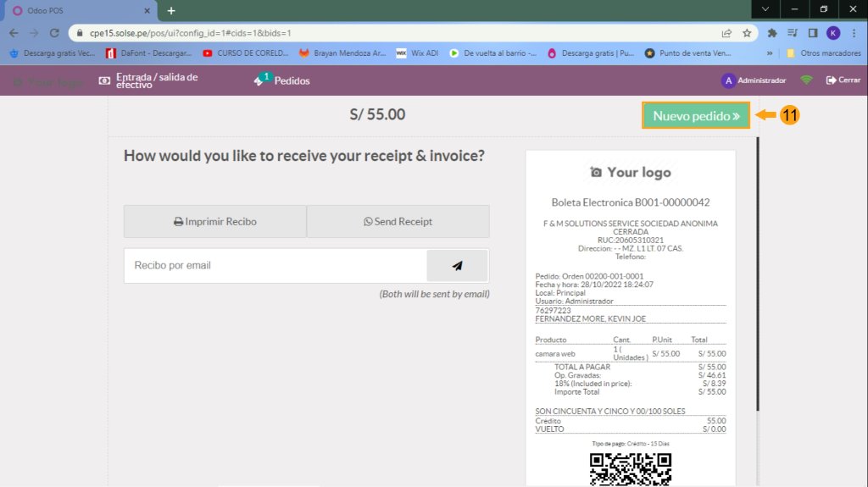This screenshot has height=487, width=868.
Task: Click Cerrar to close the POS session
Action: point(843,80)
